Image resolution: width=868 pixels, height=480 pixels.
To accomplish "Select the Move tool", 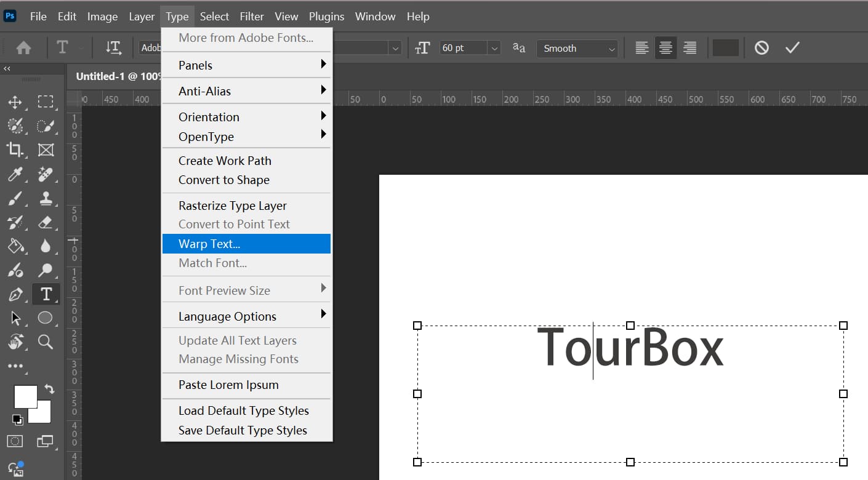I will [17, 102].
